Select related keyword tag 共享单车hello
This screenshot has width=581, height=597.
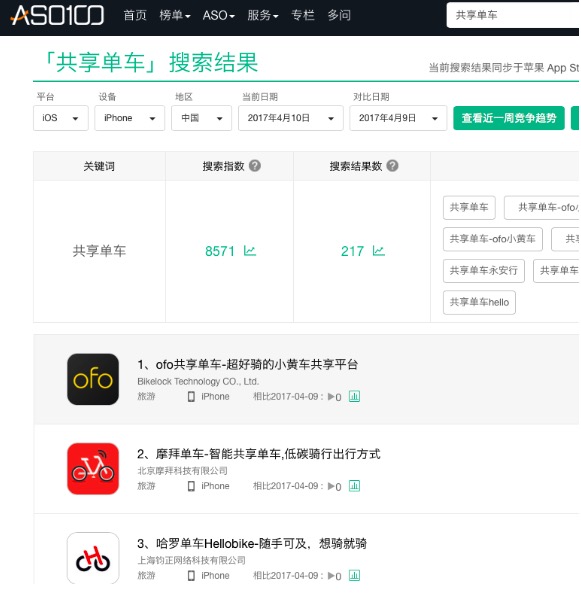pyautogui.click(x=479, y=302)
